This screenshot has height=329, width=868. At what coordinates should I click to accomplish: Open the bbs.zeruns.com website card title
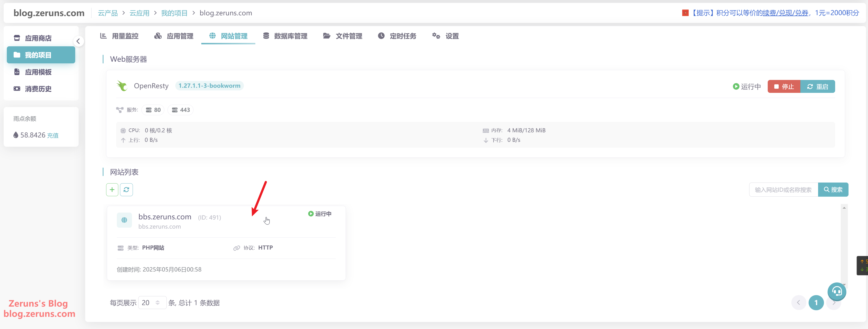pyautogui.click(x=165, y=217)
